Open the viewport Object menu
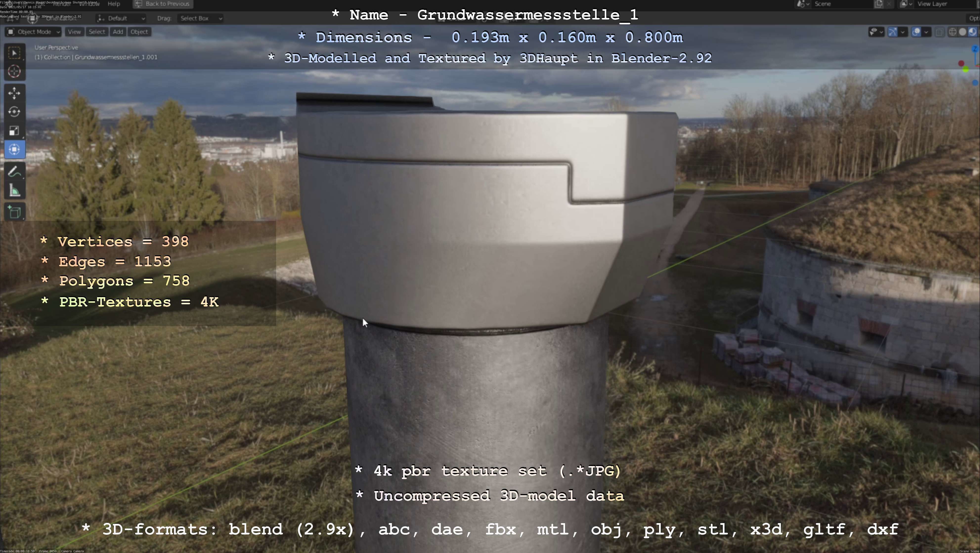The width and height of the screenshot is (980, 553). [x=139, y=32]
